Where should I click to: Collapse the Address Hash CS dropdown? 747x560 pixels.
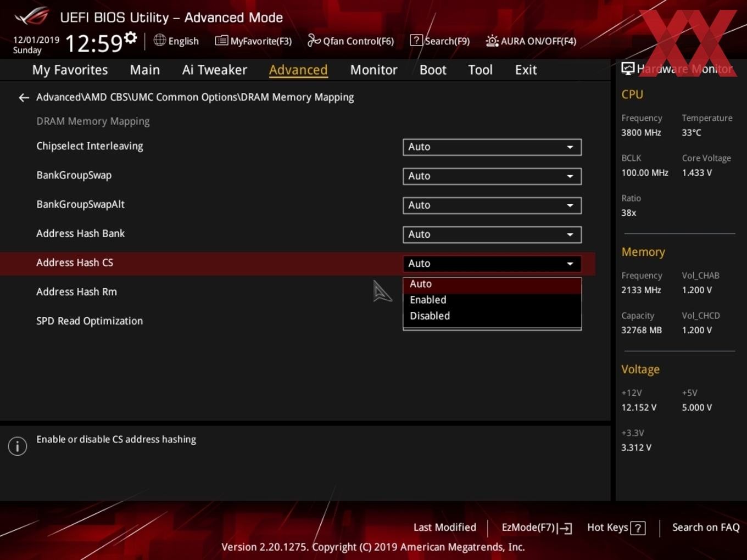[x=492, y=264]
